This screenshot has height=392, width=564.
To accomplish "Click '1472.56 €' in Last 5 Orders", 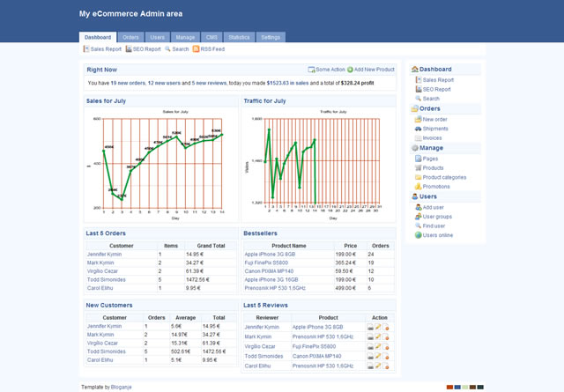I will point(197,279).
